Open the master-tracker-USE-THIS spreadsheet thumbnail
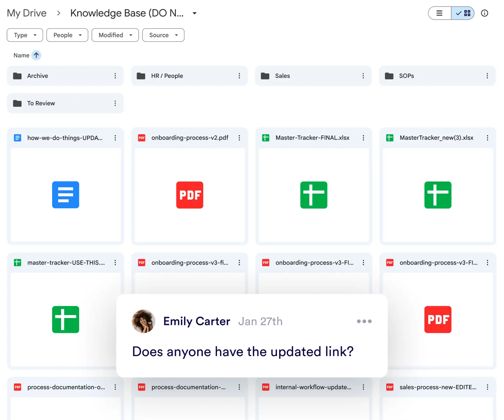 tap(66, 320)
